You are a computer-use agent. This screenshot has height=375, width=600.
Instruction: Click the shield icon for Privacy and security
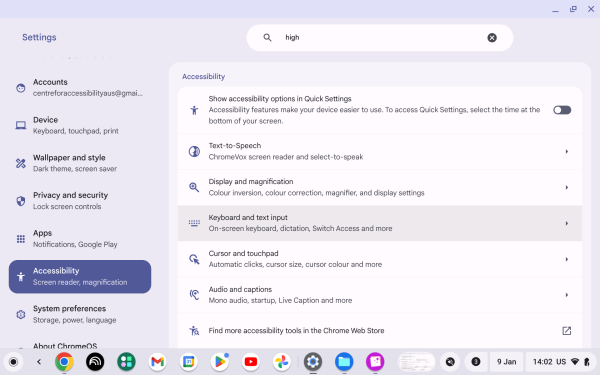point(21,201)
